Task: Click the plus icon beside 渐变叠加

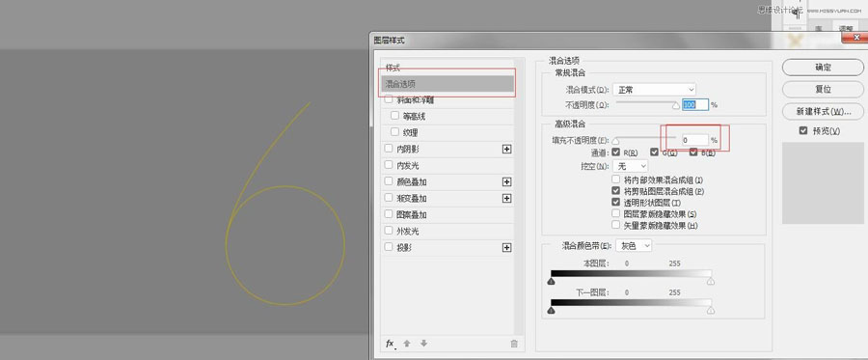Action: 506,198
